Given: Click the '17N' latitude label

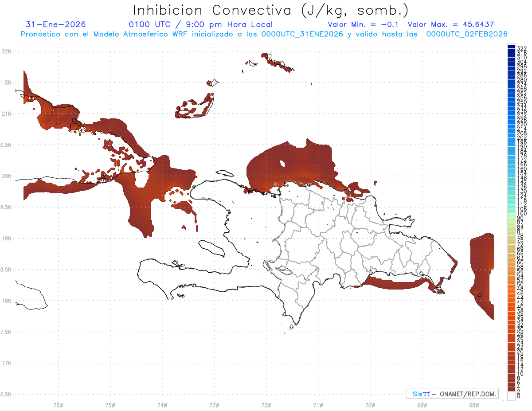Looking at the screenshot, I should [6, 363].
